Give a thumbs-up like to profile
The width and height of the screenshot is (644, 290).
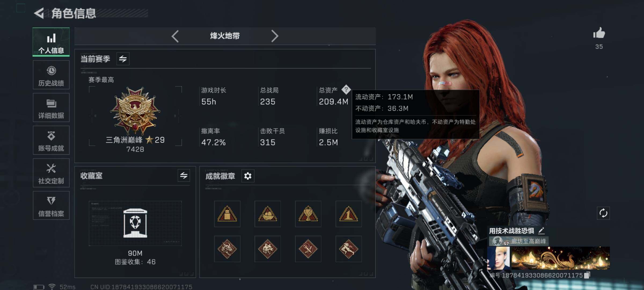point(599,33)
